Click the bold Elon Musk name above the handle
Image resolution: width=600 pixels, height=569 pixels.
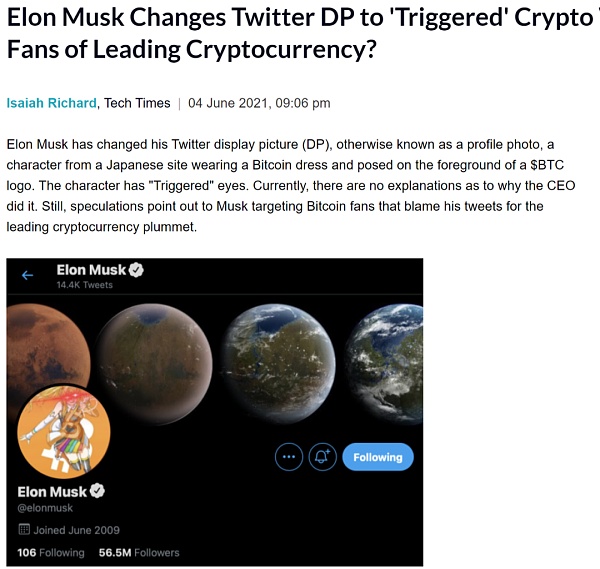coord(53,491)
